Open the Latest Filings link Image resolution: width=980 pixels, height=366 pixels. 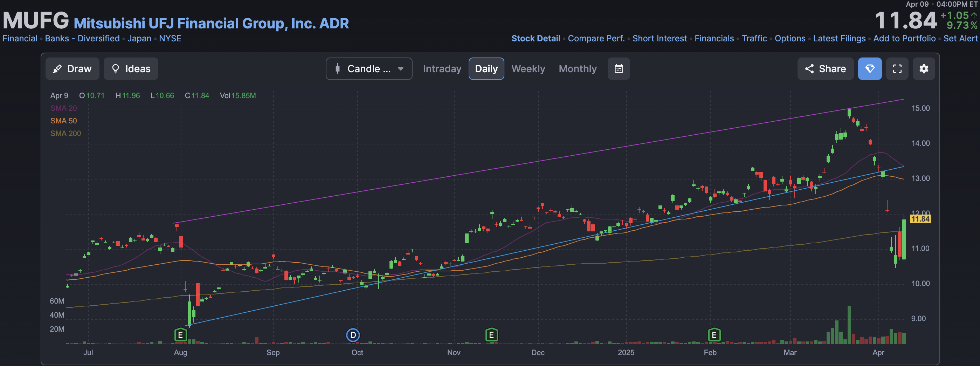coord(839,39)
